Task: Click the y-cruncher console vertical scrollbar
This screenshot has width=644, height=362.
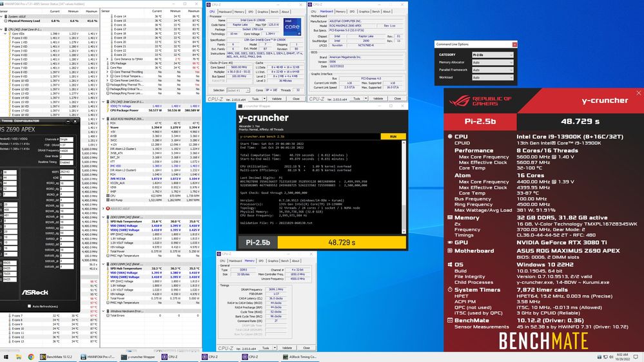Action: coord(404,187)
